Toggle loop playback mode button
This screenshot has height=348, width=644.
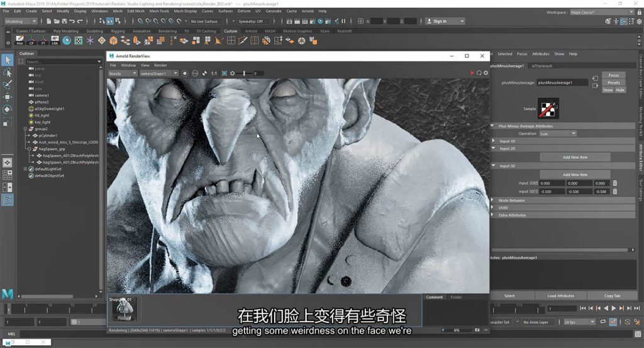click(x=603, y=322)
